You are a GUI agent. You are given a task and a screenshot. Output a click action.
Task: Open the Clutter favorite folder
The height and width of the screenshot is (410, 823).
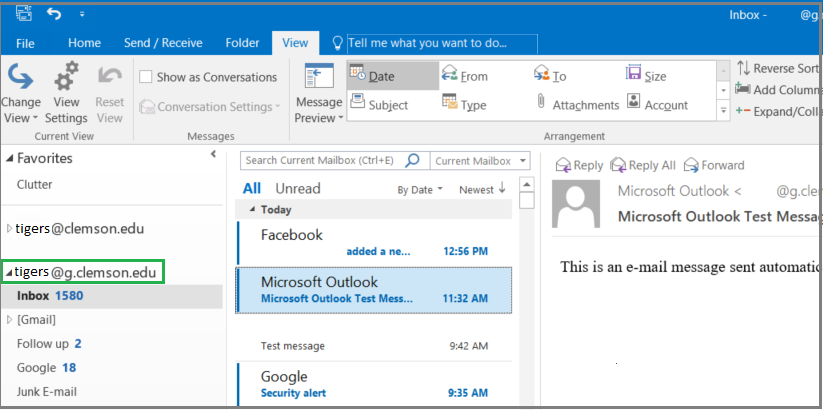point(35,184)
